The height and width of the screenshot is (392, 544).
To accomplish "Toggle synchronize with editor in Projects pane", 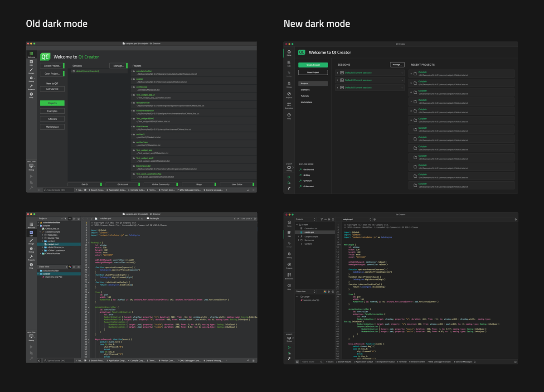I will (325, 219).
